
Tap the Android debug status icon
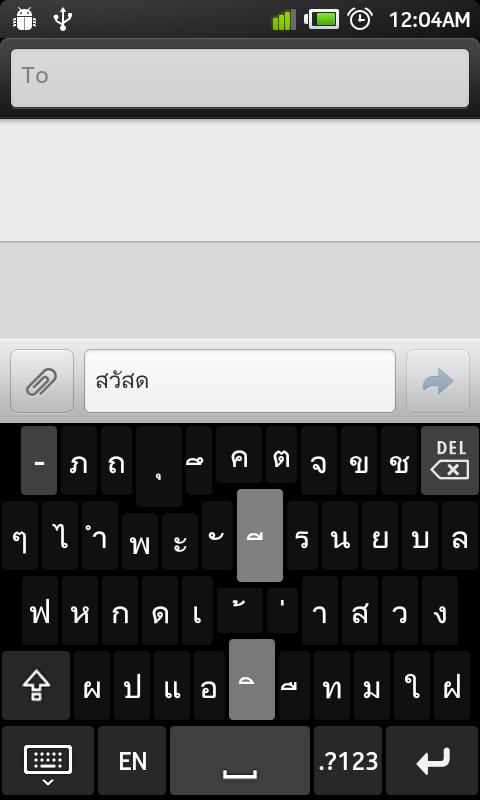[23, 19]
